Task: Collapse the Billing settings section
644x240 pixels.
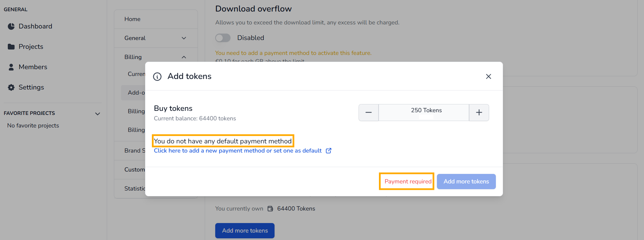Action: [x=184, y=57]
